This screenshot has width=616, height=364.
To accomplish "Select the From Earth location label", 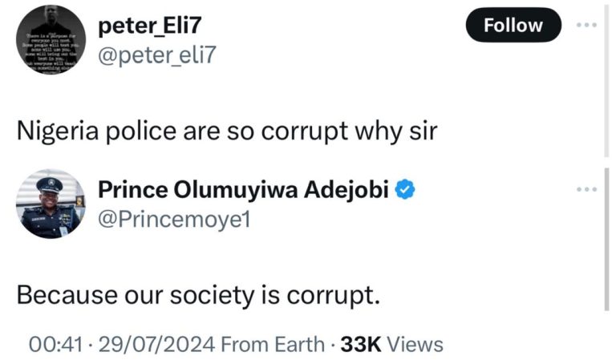I will [x=271, y=345].
